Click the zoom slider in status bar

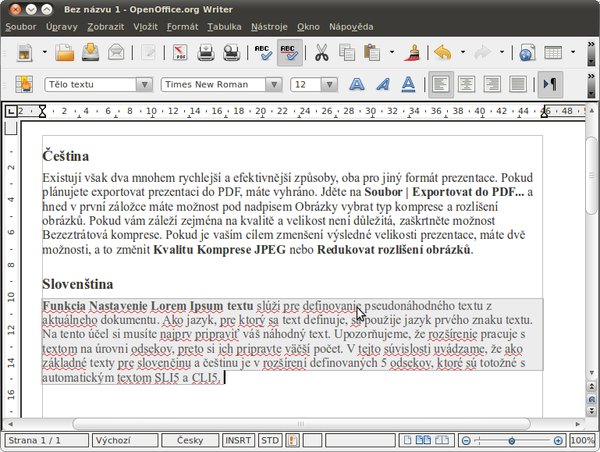click(513, 440)
